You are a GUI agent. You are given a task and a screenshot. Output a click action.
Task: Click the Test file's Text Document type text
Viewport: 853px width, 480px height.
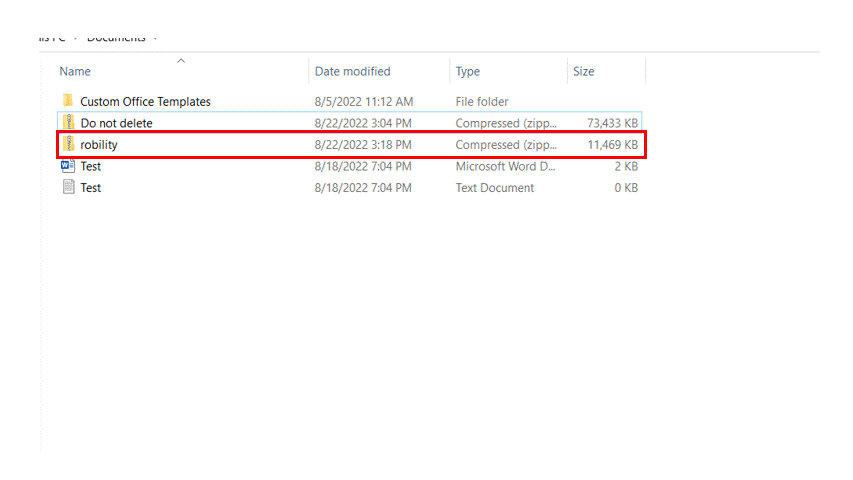click(495, 187)
